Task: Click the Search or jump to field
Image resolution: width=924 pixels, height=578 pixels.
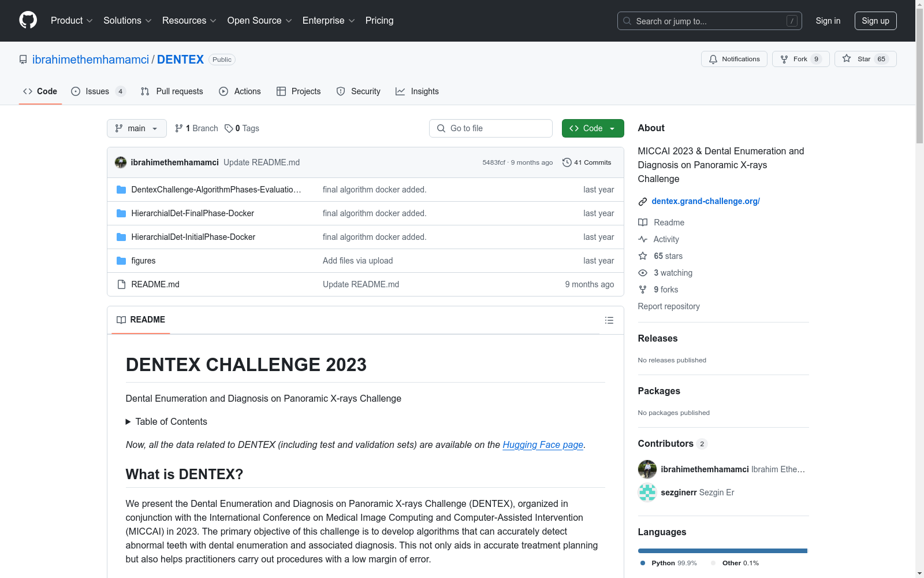Action: click(710, 21)
